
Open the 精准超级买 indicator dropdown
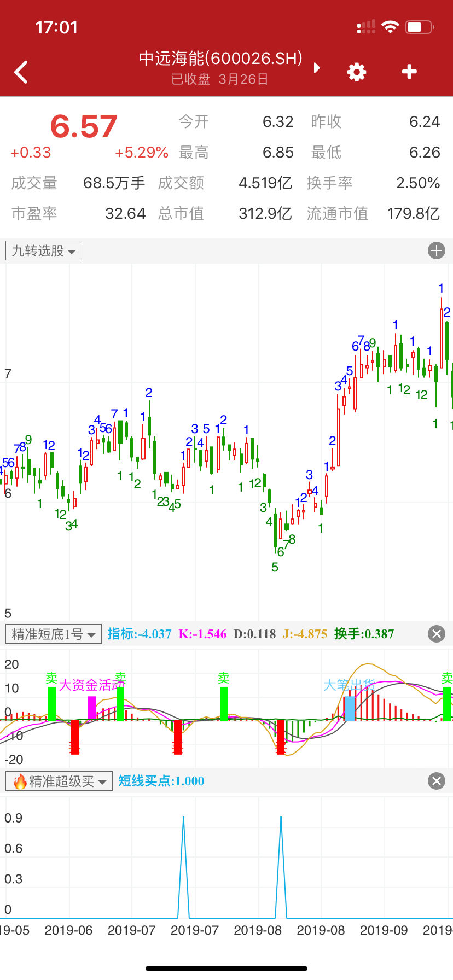(59, 781)
